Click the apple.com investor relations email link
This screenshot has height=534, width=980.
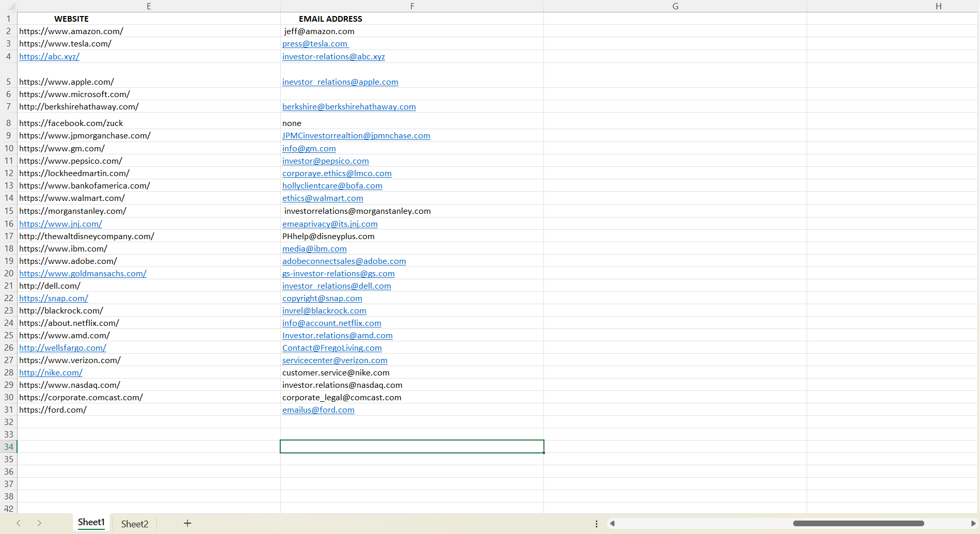click(340, 82)
